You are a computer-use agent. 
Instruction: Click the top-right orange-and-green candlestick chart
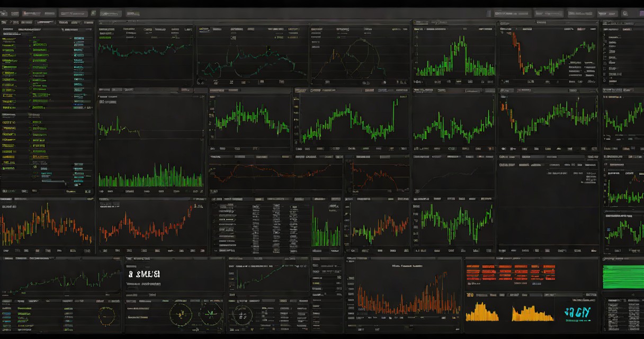(549, 53)
